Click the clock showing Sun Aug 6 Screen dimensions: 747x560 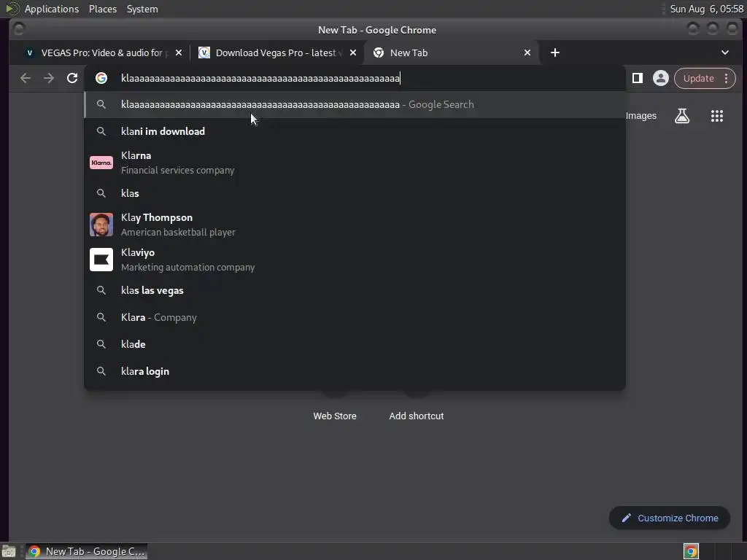coord(706,9)
